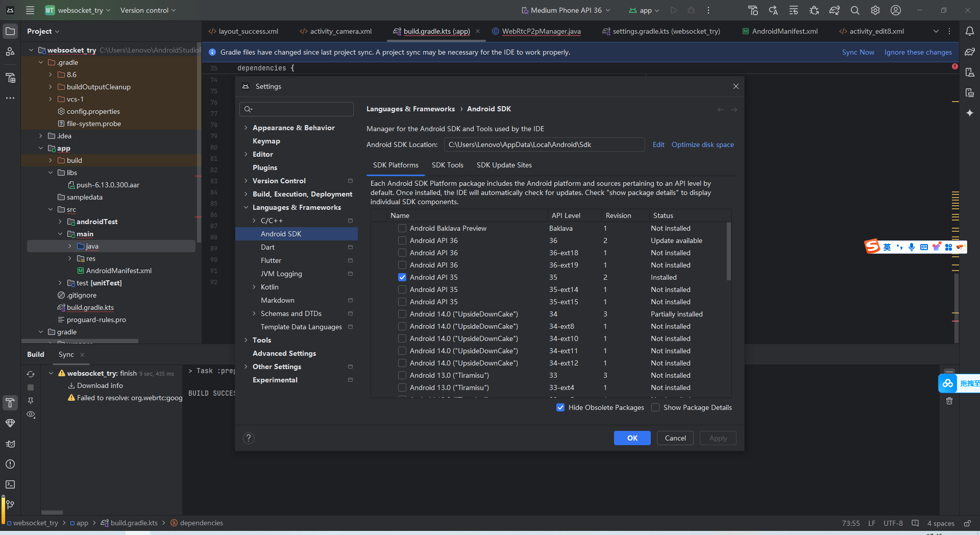Open the Gemini sparkle icon
Viewport: 980px width, 535px height.
(970, 113)
